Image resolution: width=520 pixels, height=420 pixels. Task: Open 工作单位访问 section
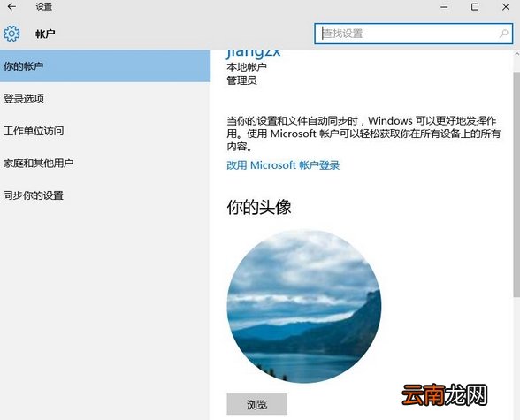click(105, 131)
